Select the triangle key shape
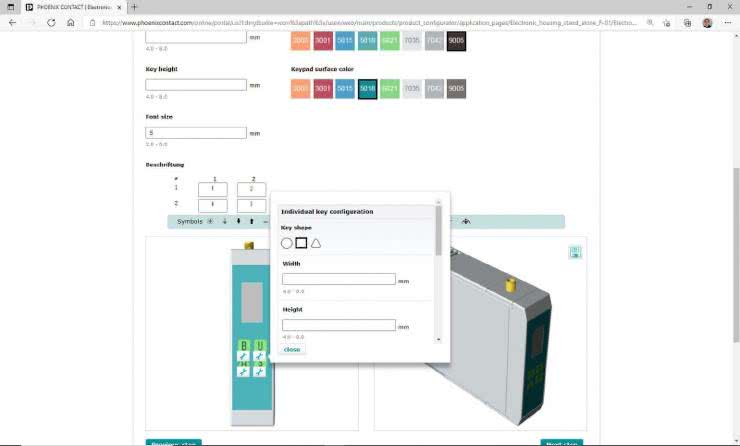This screenshot has width=740, height=446. 316,243
